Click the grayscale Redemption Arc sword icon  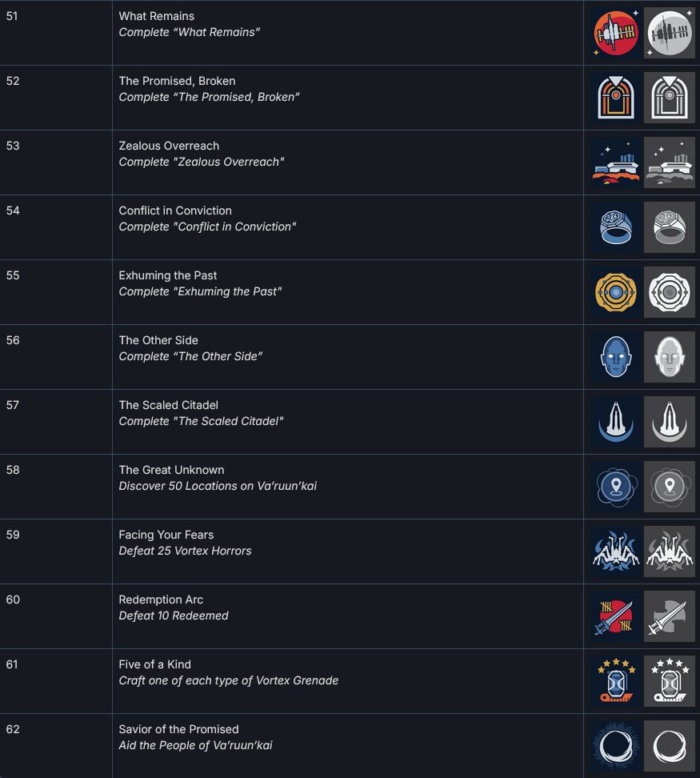tap(670, 616)
